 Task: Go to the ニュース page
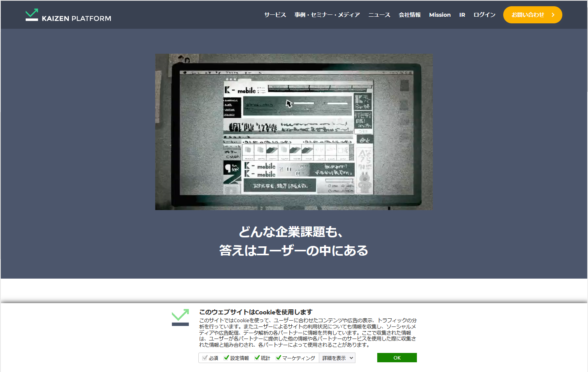(x=379, y=15)
